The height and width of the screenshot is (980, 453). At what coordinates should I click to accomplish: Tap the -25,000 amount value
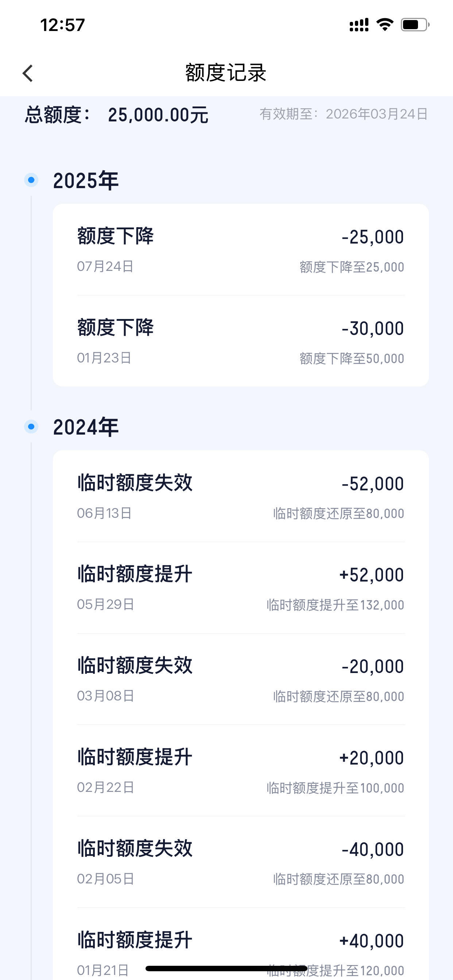coord(373,237)
